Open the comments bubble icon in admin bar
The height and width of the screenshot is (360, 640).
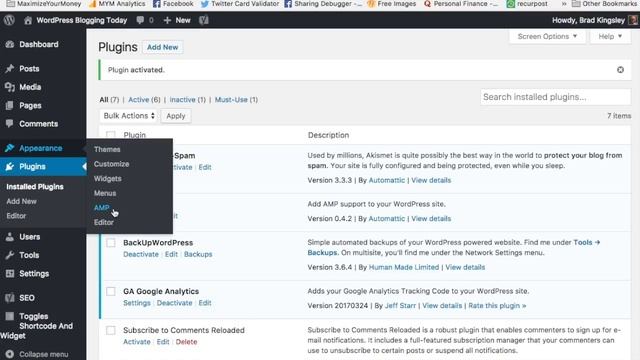pyautogui.click(x=140, y=20)
